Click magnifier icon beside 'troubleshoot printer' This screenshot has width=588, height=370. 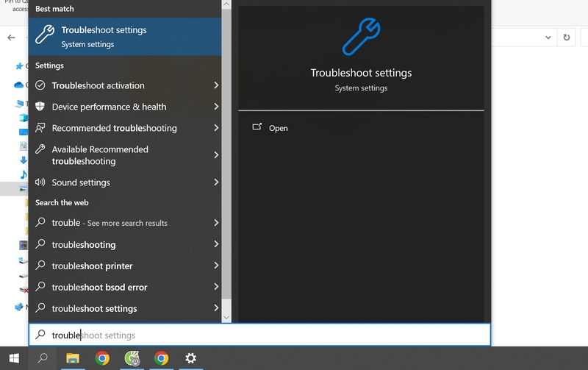click(x=40, y=266)
